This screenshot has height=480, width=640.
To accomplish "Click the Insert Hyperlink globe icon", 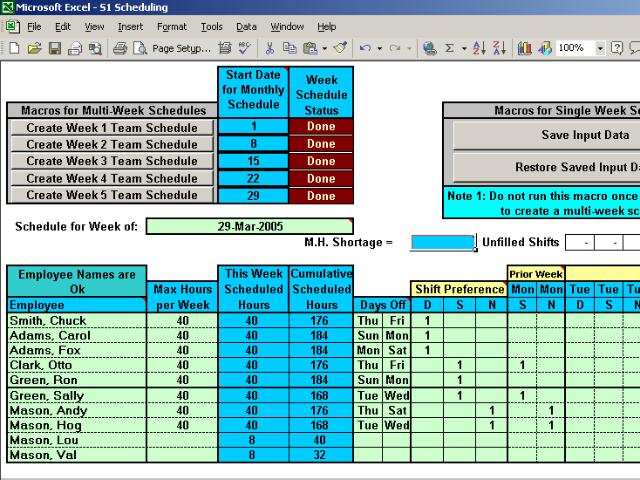I will pyautogui.click(x=429, y=48).
